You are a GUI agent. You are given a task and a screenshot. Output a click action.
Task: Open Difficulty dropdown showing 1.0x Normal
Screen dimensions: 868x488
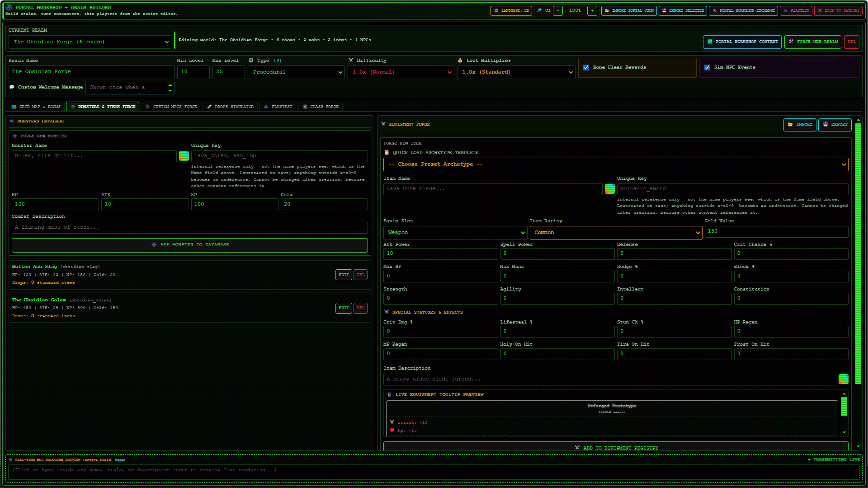pyautogui.click(x=401, y=72)
